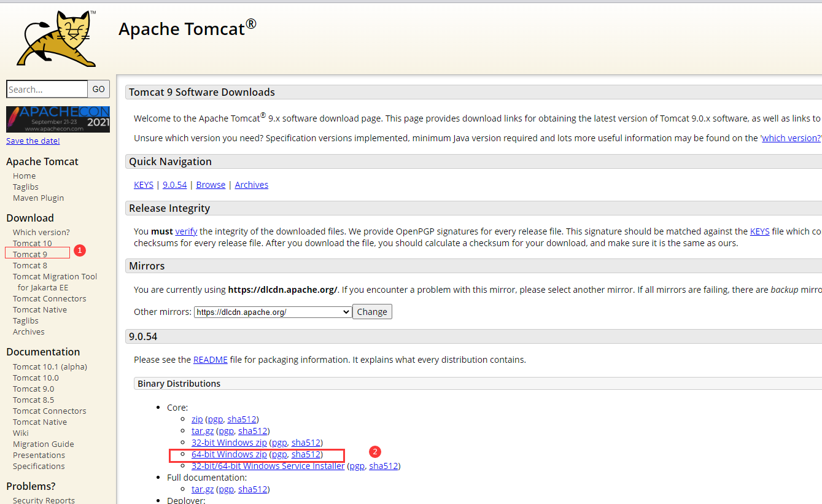Open KEYS in Quick Navigation

[x=144, y=185]
